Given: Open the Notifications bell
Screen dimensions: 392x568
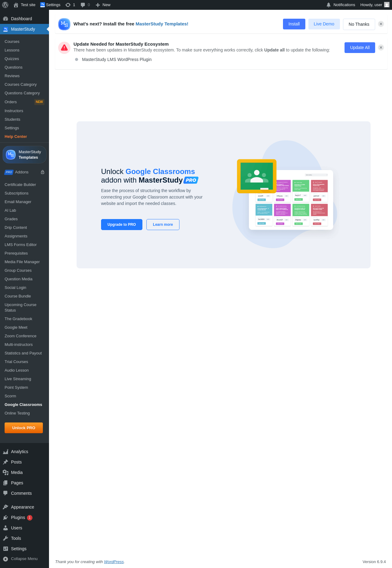Looking at the screenshot, I should [329, 5].
